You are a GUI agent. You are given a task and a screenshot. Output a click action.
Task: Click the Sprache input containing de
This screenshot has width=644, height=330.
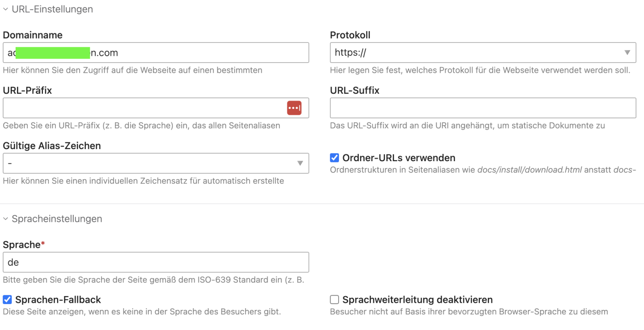click(x=156, y=263)
